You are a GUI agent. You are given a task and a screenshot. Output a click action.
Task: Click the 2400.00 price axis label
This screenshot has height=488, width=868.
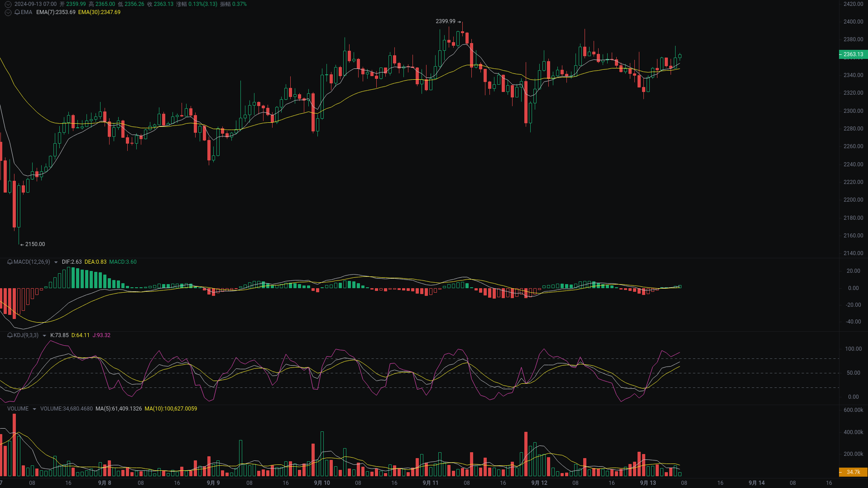pos(854,22)
